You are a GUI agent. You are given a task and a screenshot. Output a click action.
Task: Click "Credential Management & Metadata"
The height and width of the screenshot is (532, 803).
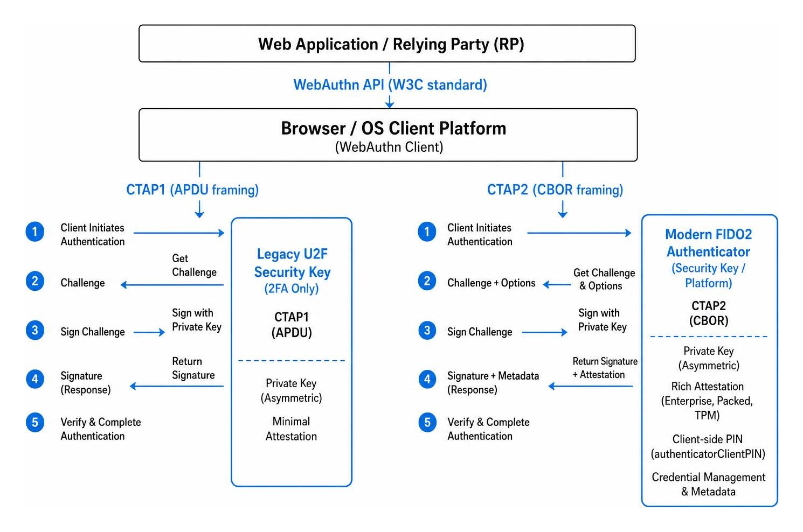pos(708,484)
